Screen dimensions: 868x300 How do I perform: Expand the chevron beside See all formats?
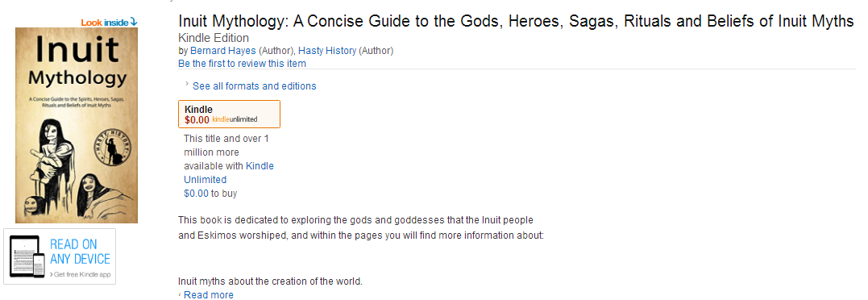point(186,84)
